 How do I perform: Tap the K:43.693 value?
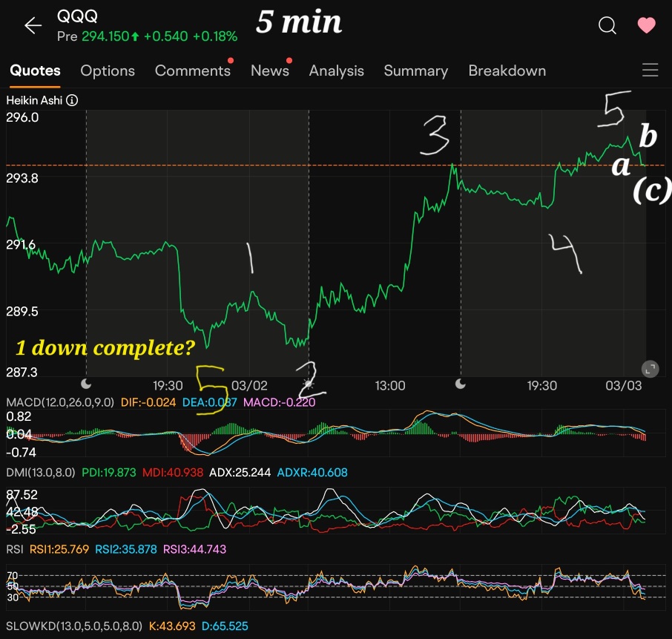click(x=172, y=626)
